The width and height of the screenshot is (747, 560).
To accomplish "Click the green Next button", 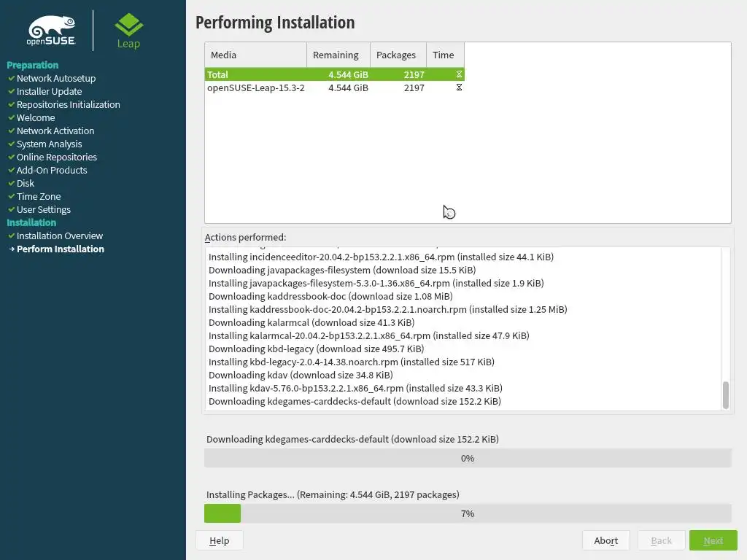I will point(713,540).
